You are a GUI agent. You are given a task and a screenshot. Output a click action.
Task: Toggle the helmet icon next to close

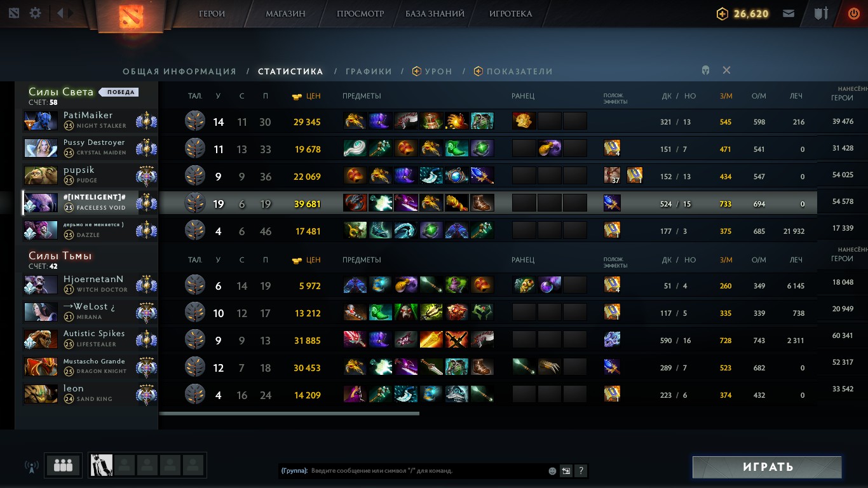click(705, 71)
